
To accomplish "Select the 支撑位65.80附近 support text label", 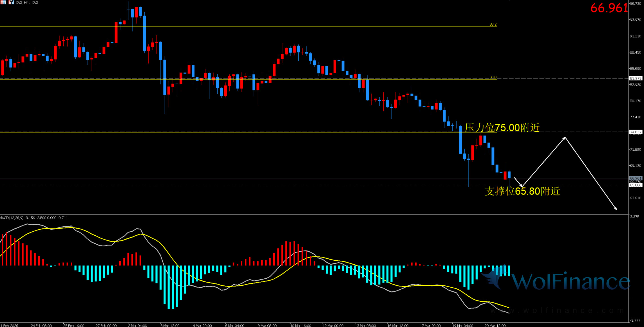I will point(523,191).
